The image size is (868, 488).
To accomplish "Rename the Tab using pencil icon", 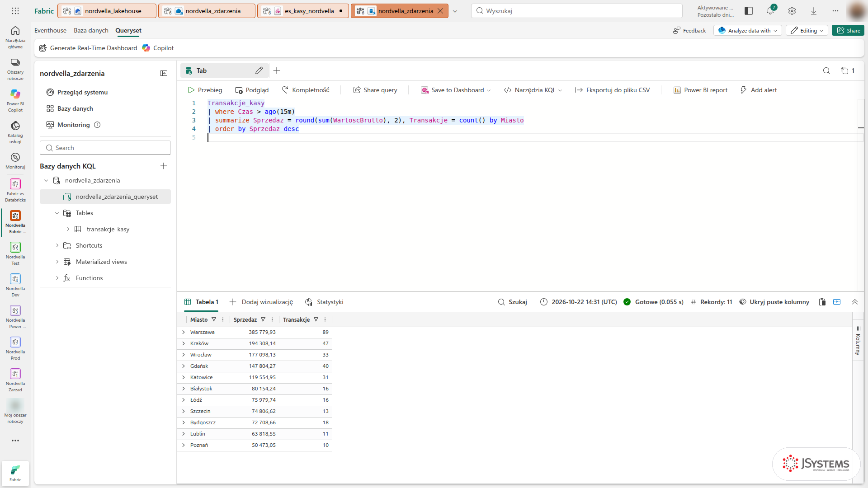I will (259, 70).
